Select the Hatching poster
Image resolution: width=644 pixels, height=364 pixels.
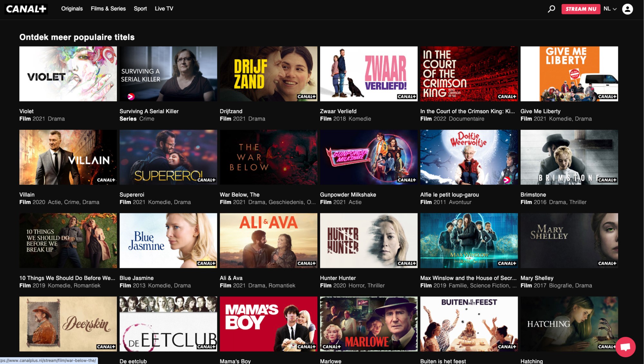tap(569, 324)
